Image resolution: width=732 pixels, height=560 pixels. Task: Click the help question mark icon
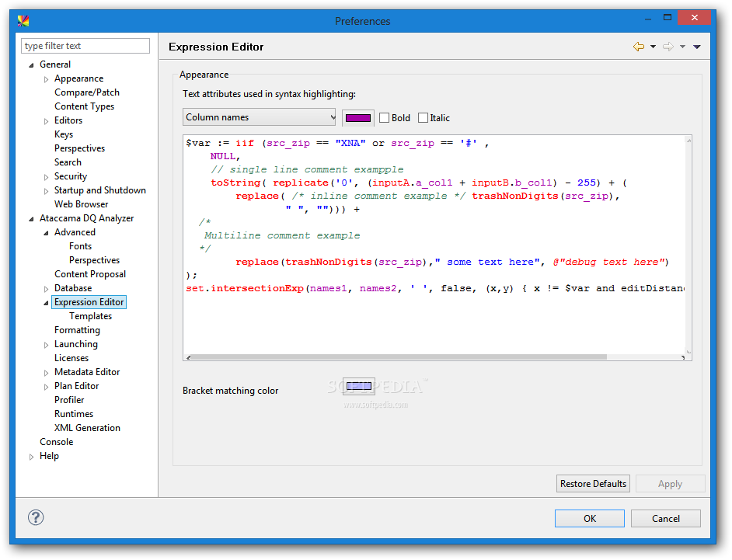coord(36,517)
